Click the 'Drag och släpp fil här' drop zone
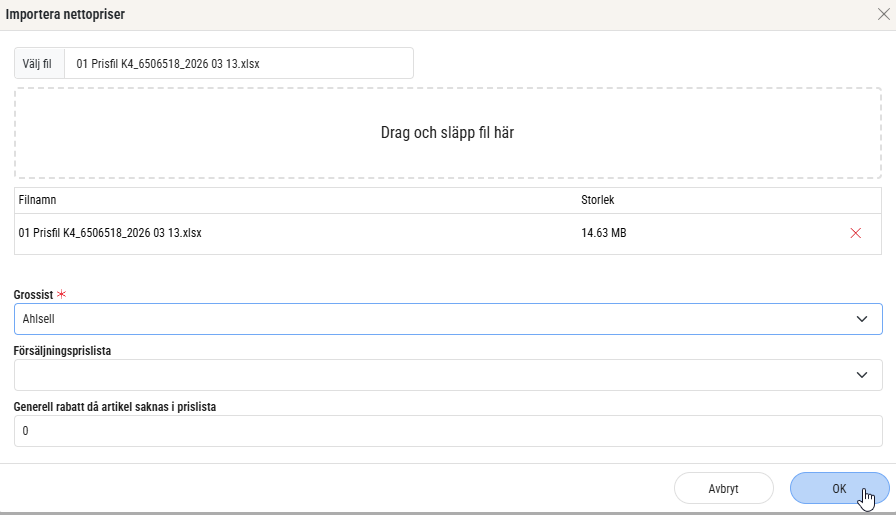896x515 pixels. (x=447, y=132)
